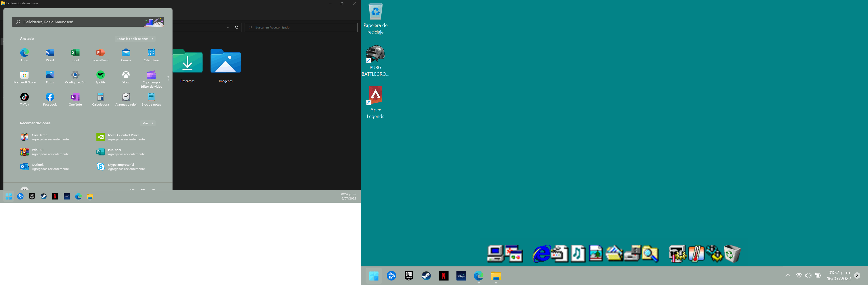The image size is (868, 285).
Task: Open the address bar history dropdown
Action: (228, 27)
